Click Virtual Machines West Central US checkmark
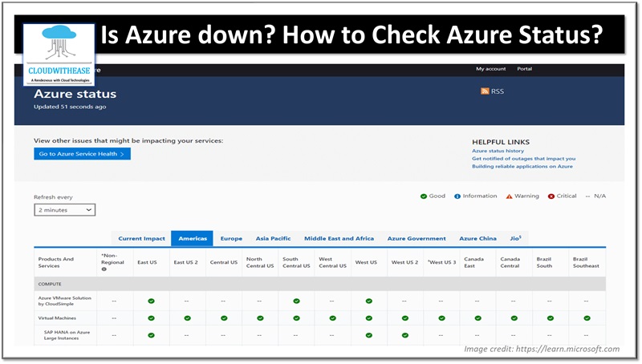642x364 pixels. (x=332, y=318)
